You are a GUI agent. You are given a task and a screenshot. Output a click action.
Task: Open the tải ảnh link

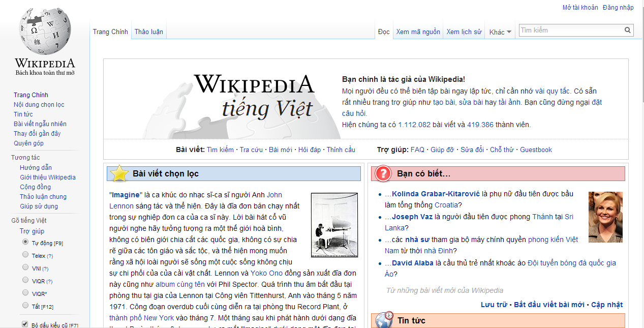pyautogui.click(x=509, y=102)
